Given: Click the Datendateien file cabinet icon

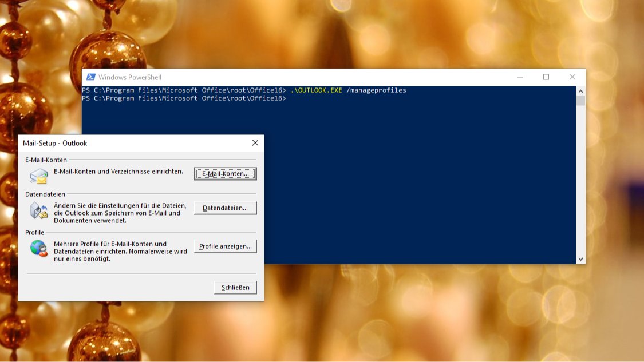Looking at the screenshot, I should coord(38,210).
